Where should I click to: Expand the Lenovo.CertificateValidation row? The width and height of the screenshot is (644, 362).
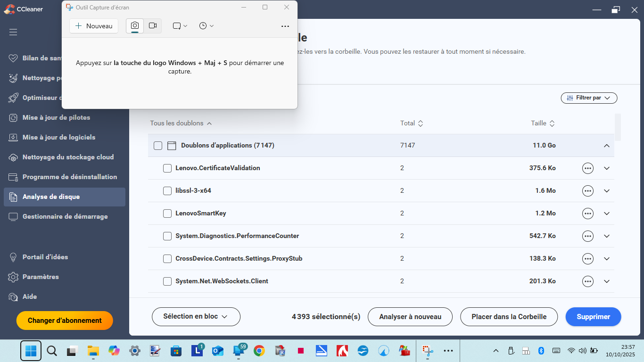[607, 168]
